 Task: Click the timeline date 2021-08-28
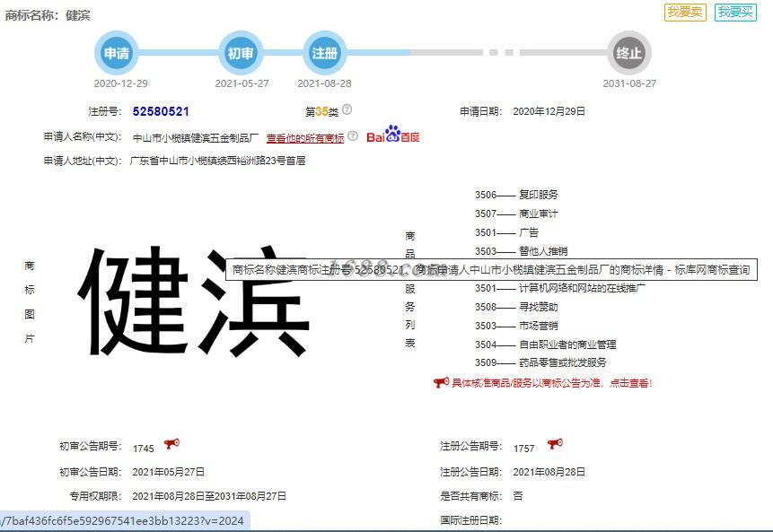tap(324, 83)
